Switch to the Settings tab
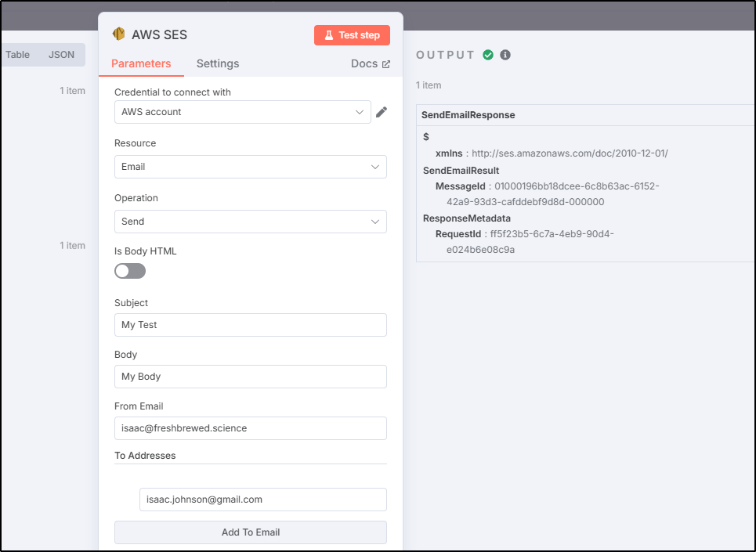The width and height of the screenshot is (756, 552). pos(218,63)
